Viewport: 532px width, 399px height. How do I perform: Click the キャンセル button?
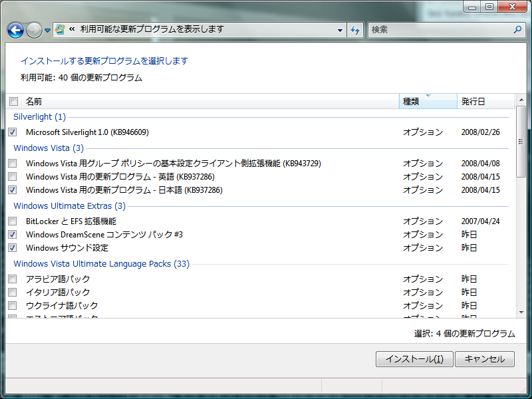(485, 359)
